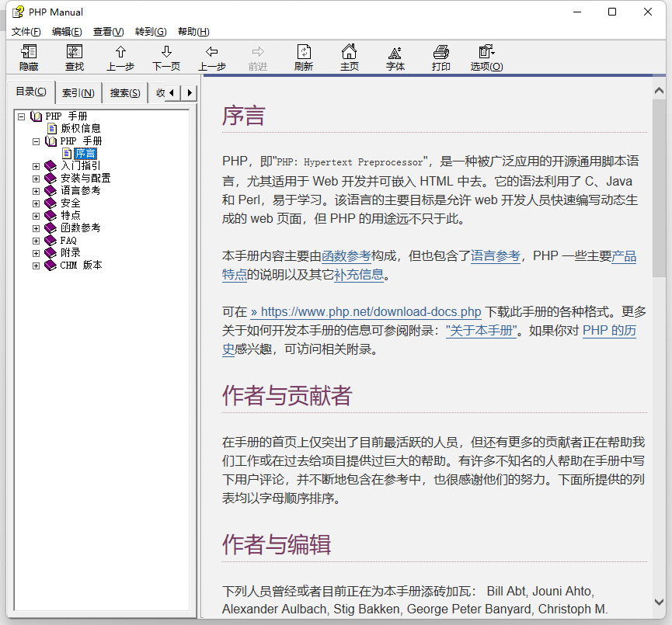Go back using the 上一页 icon

point(120,57)
